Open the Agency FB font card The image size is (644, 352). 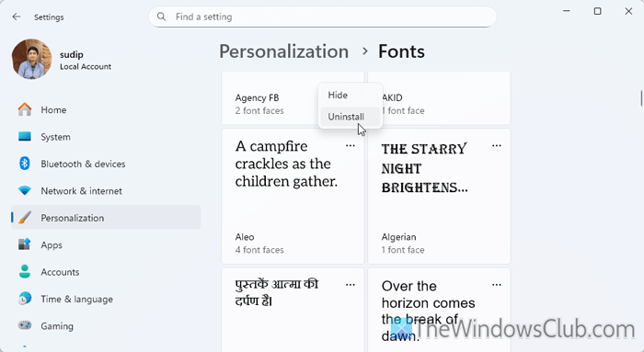[293, 98]
